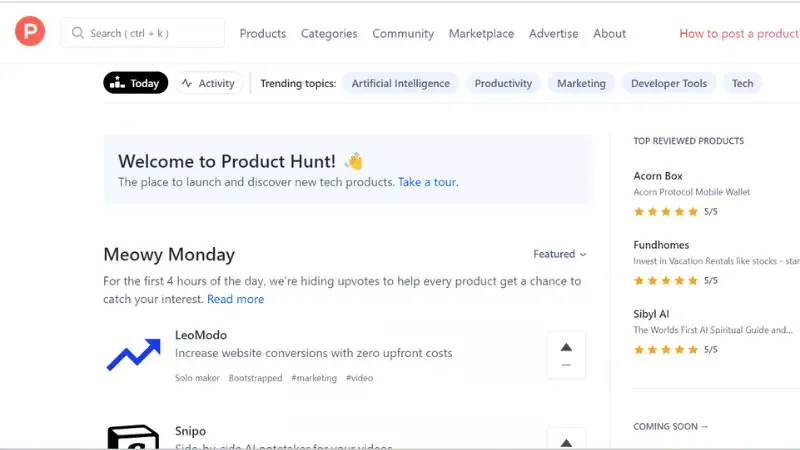The width and height of the screenshot is (800, 450).
Task: Click the Snipo logo thumbnail
Action: coord(133,437)
